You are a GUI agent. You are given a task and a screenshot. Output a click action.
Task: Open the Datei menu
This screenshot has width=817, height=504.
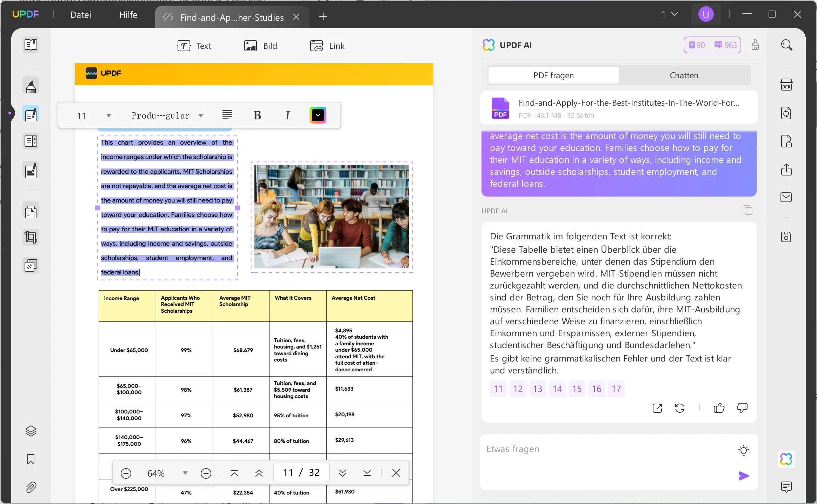coord(81,15)
